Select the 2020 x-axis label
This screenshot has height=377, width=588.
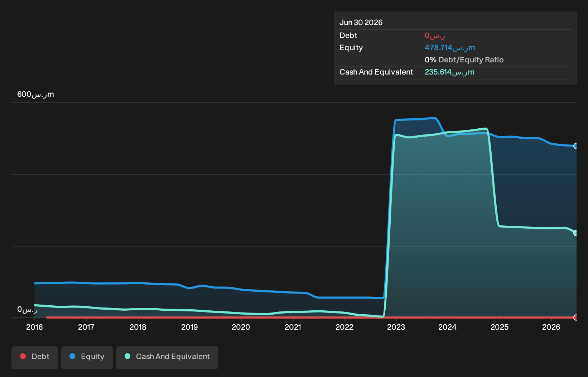point(241,327)
